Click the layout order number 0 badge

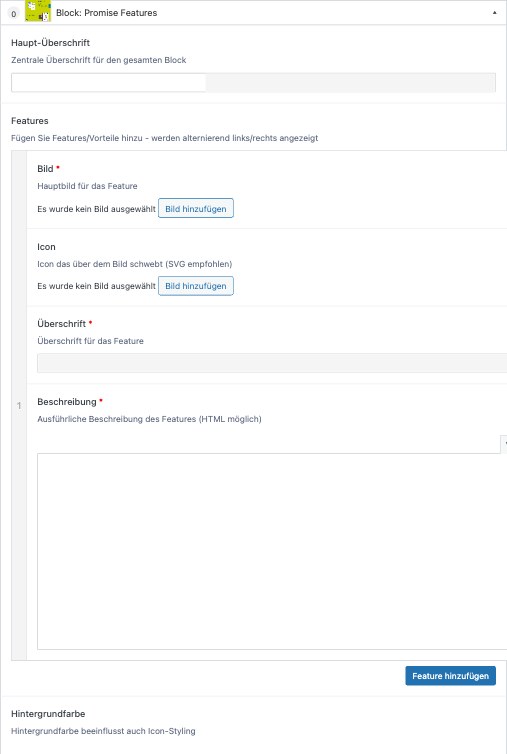click(13, 14)
